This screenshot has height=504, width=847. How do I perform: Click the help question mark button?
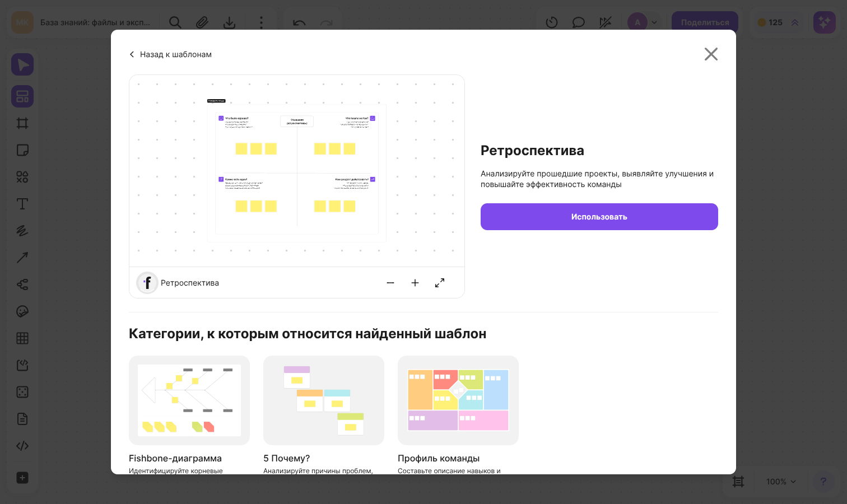(x=823, y=482)
